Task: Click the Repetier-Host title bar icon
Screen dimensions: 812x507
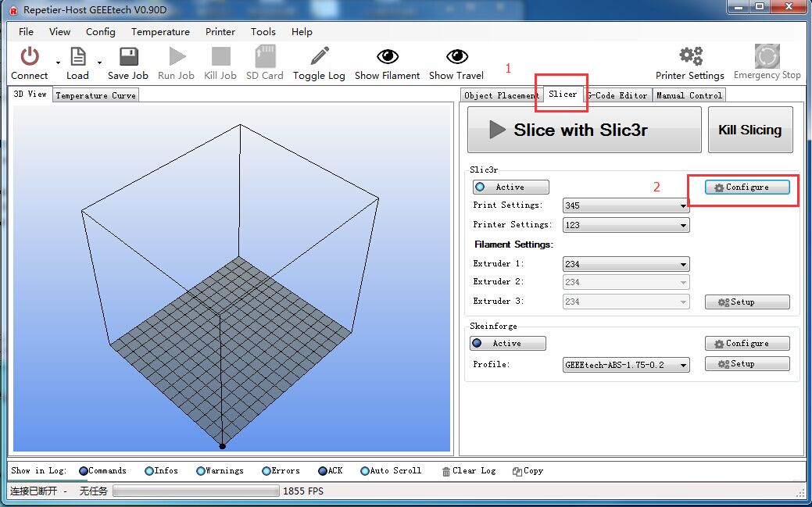Action: (x=13, y=10)
